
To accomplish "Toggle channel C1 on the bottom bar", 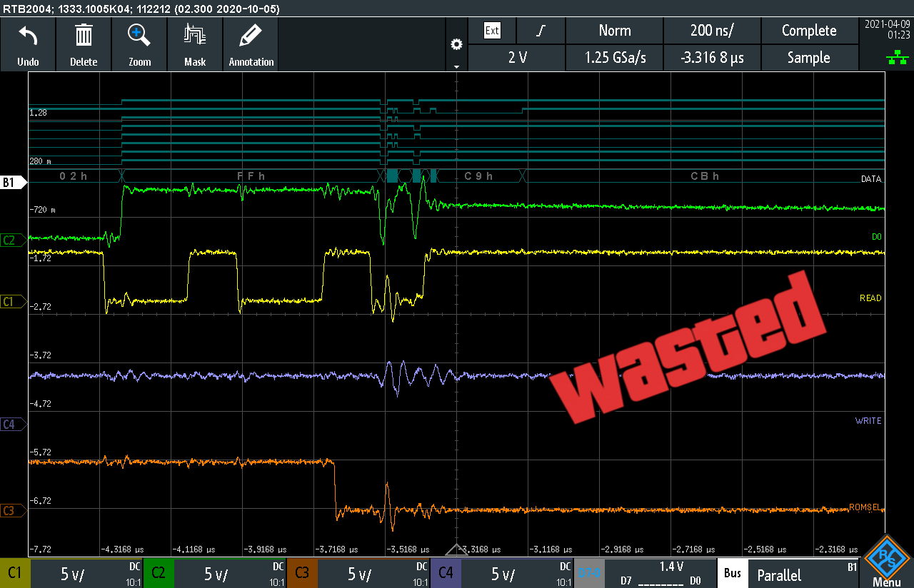I will pos(14,574).
